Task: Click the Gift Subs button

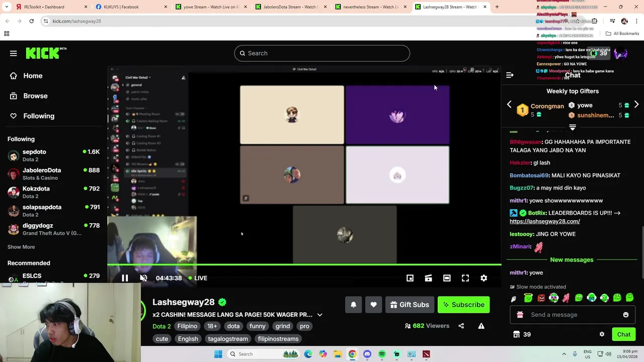Action: coord(410,305)
